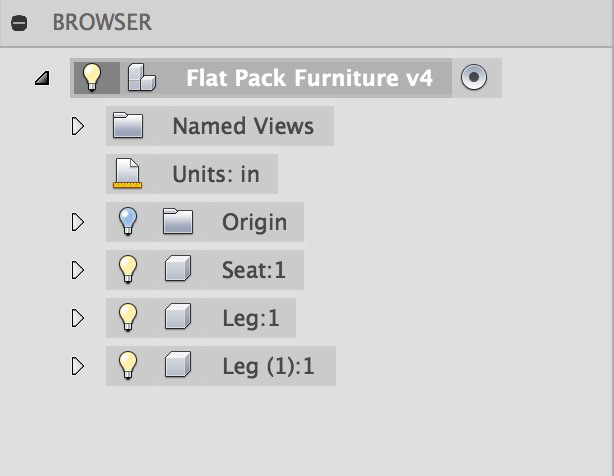
Task: Click the Leg:1 component cube icon
Action: 178,316
